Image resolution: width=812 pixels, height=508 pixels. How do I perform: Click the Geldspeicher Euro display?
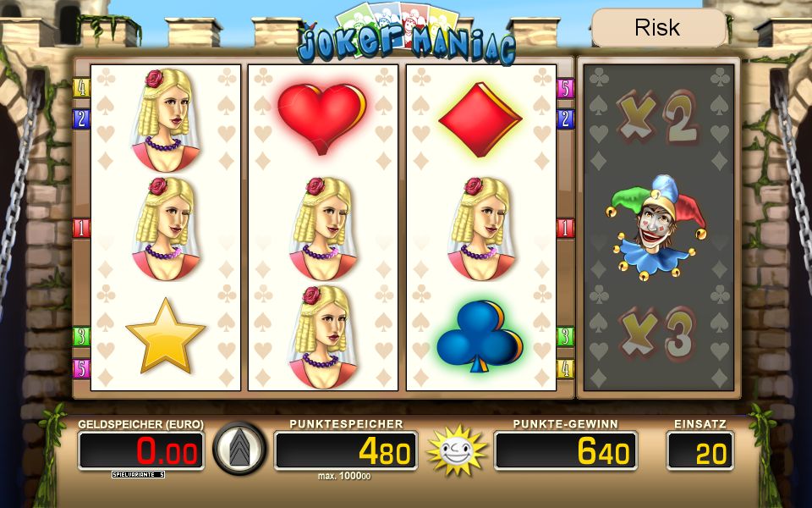coord(141,451)
